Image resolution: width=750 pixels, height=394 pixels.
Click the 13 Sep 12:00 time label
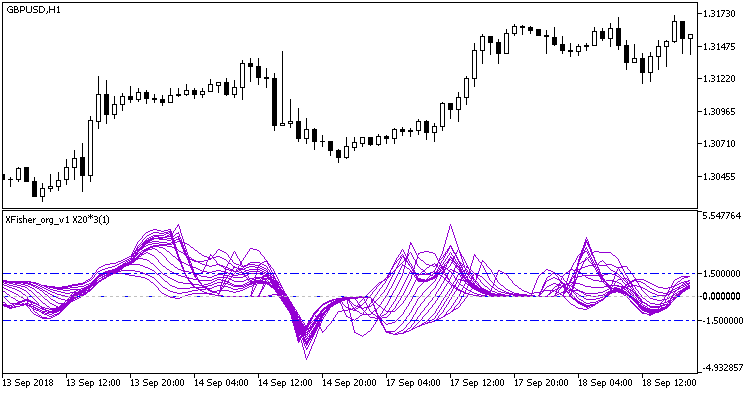[93, 383]
